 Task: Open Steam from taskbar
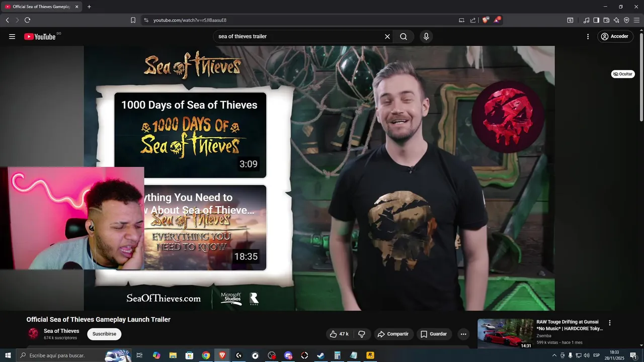(321, 355)
